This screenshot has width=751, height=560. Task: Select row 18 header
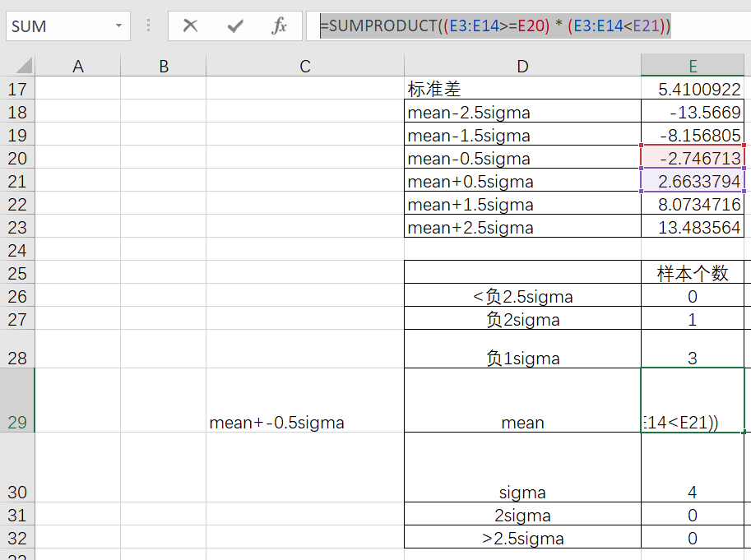tap(17, 112)
